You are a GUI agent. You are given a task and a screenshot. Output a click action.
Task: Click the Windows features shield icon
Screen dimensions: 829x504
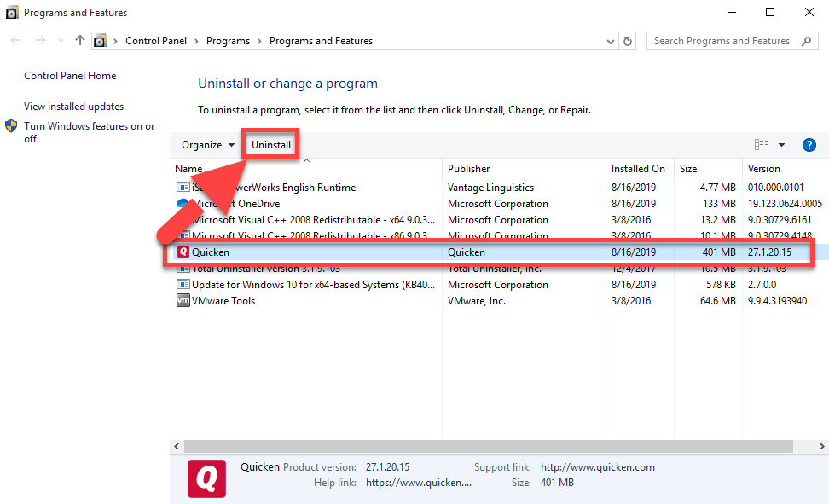click(x=11, y=126)
